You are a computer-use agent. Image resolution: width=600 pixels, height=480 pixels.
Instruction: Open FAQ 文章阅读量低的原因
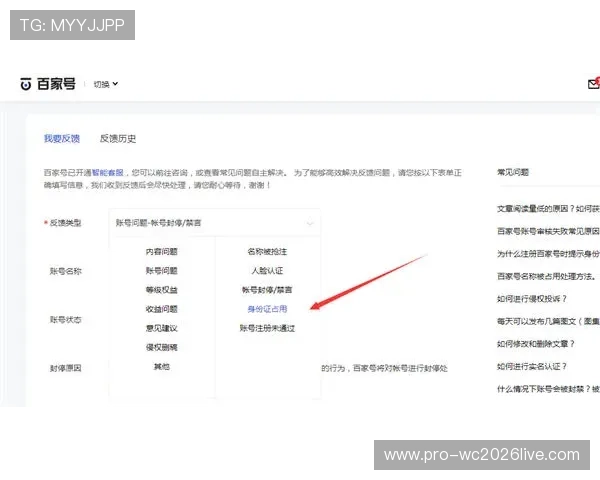(548, 209)
